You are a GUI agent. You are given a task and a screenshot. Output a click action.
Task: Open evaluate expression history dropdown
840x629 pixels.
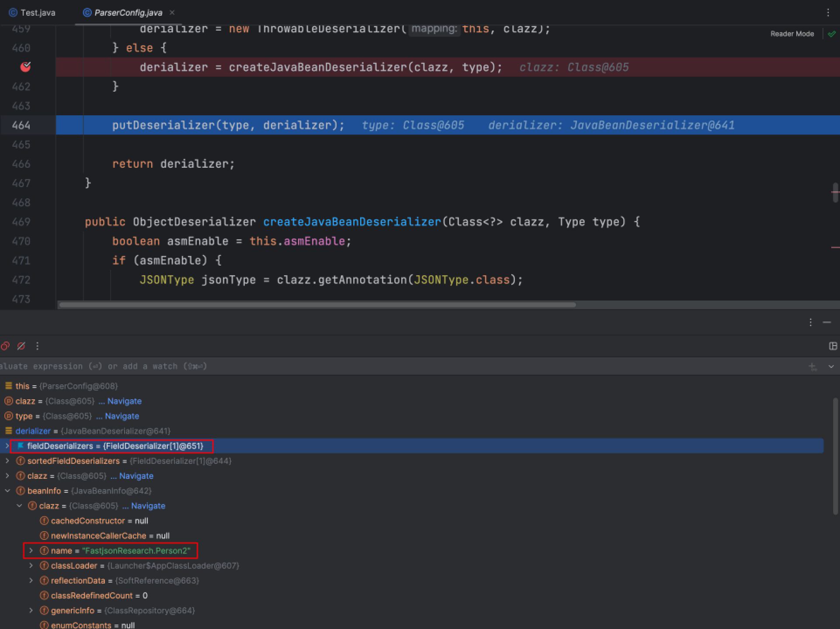(831, 367)
